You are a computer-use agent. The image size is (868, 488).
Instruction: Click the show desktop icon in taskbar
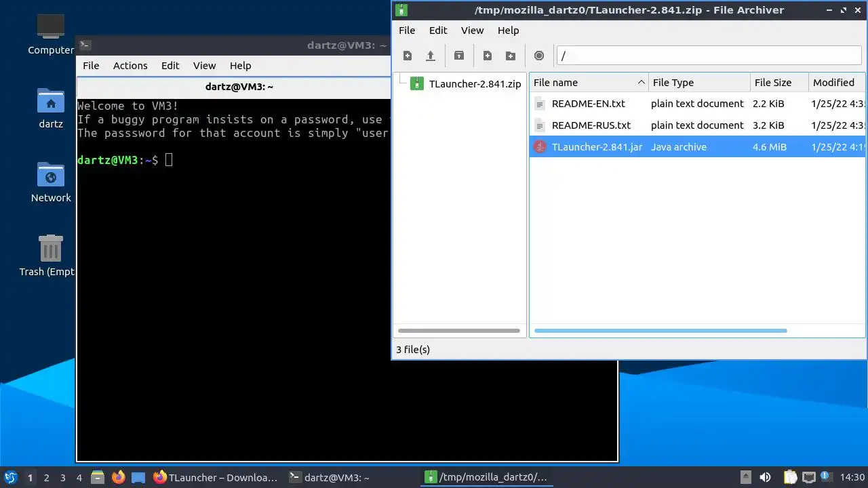[138, 477]
